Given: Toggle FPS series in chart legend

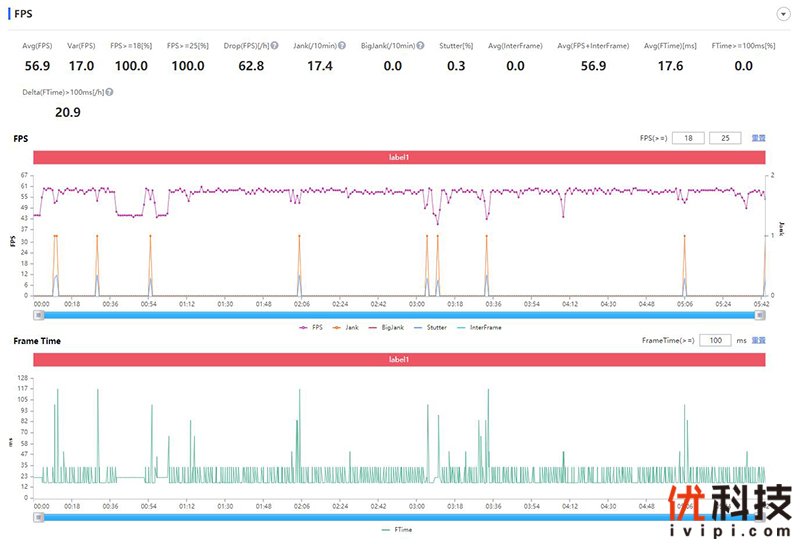Looking at the screenshot, I should click(x=310, y=327).
